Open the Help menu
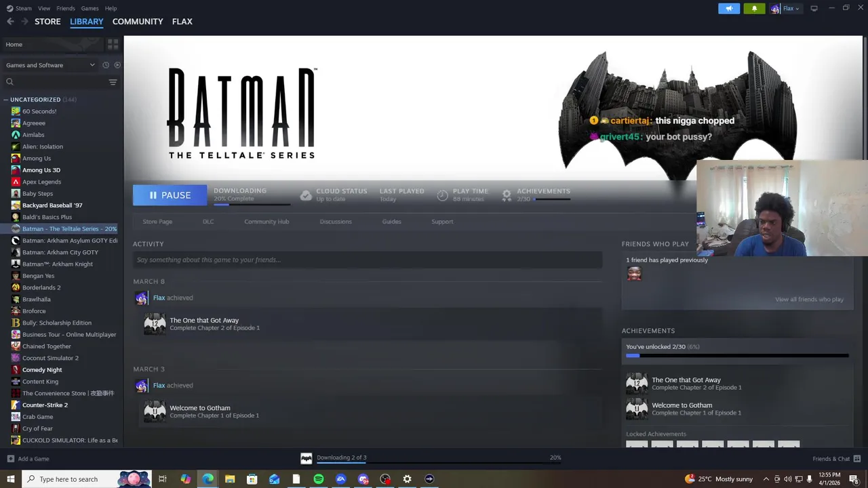Screen dimensions: 868x488 pyautogui.click(x=111, y=8)
